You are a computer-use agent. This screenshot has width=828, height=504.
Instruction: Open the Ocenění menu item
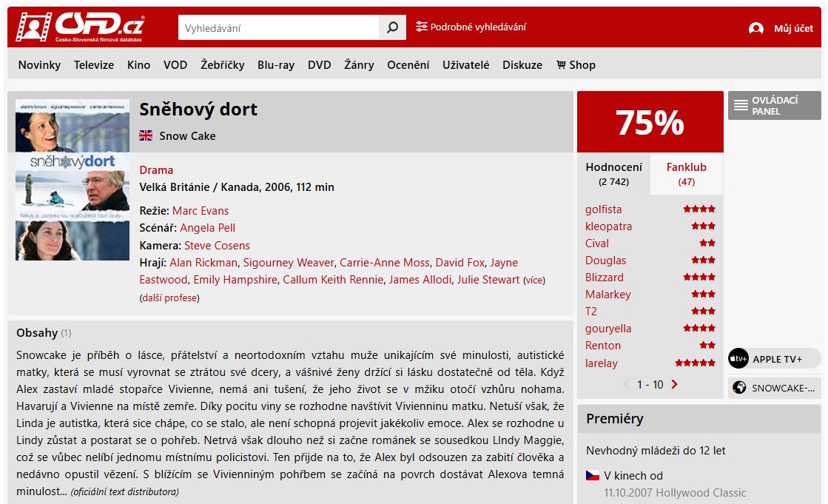coord(408,65)
